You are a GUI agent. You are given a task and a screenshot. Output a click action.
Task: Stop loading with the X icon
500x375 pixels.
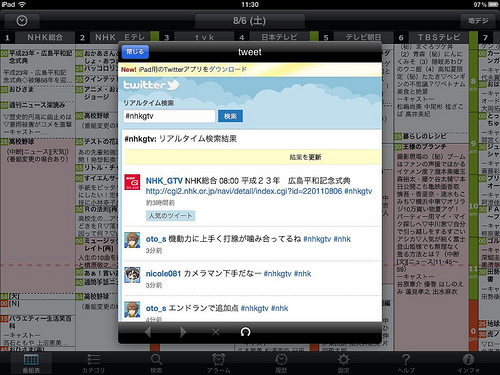(216, 332)
